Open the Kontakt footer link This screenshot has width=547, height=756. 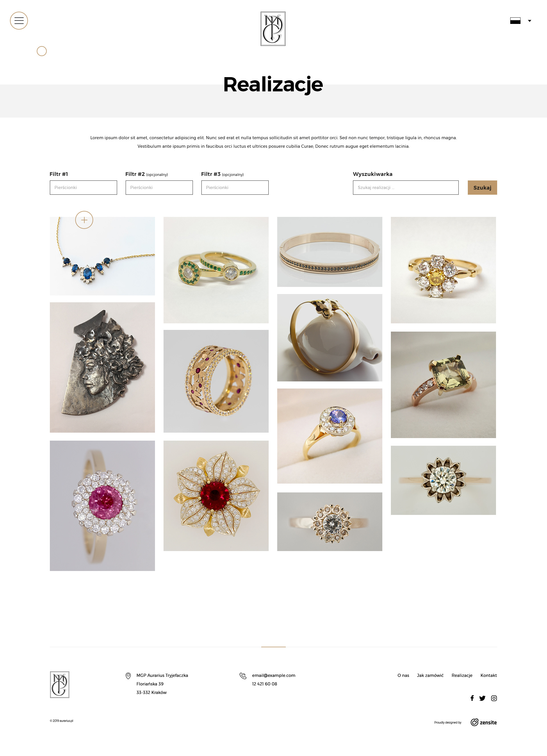[x=489, y=675]
